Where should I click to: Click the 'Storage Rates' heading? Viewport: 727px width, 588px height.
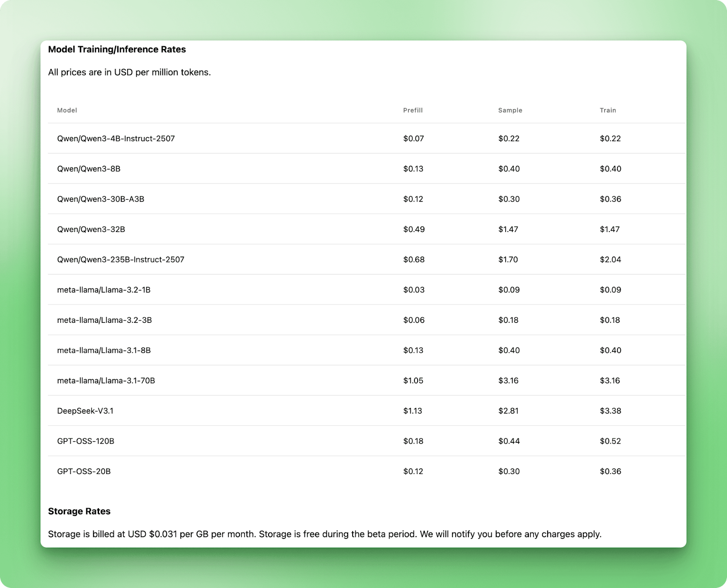point(80,511)
